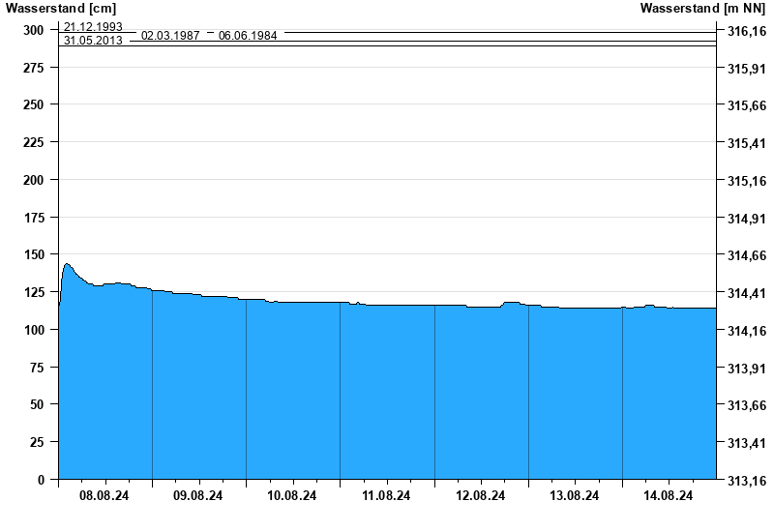Click the 314,66 right axis value

pyautogui.click(x=747, y=255)
